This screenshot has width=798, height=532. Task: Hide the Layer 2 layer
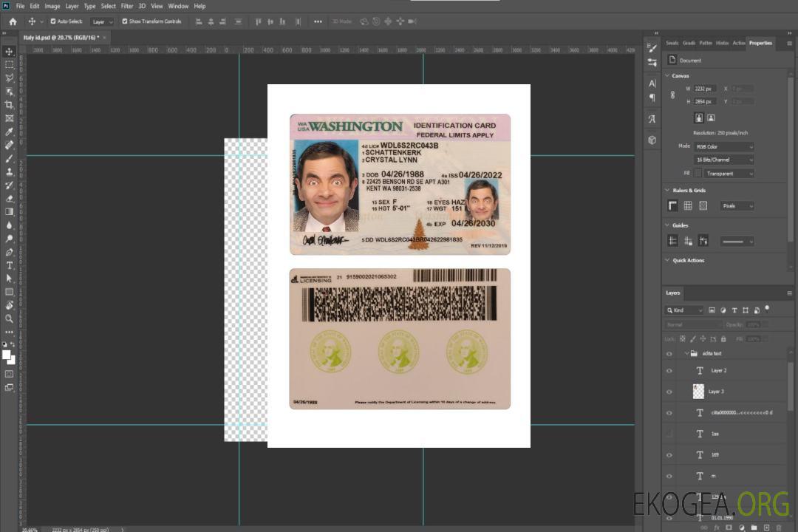(669, 371)
